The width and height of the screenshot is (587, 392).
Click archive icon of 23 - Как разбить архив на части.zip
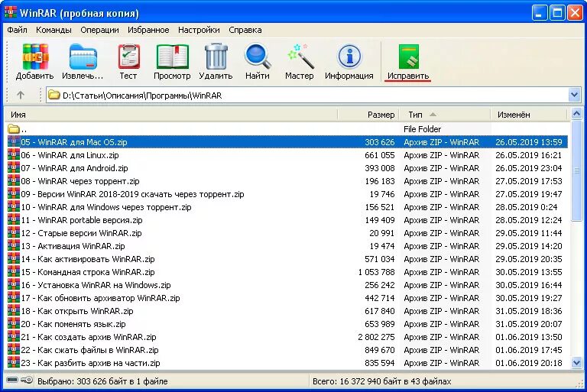pyautogui.click(x=14, y=363)
